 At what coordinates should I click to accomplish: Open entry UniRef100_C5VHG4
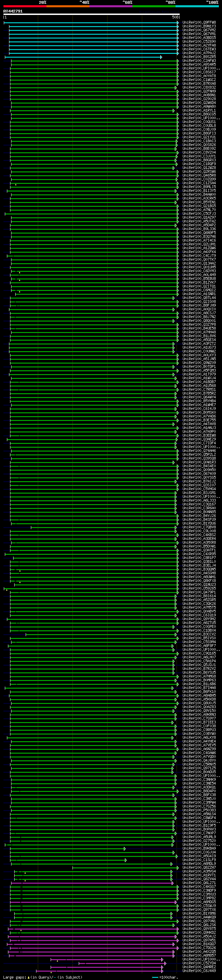click(199, 489)
